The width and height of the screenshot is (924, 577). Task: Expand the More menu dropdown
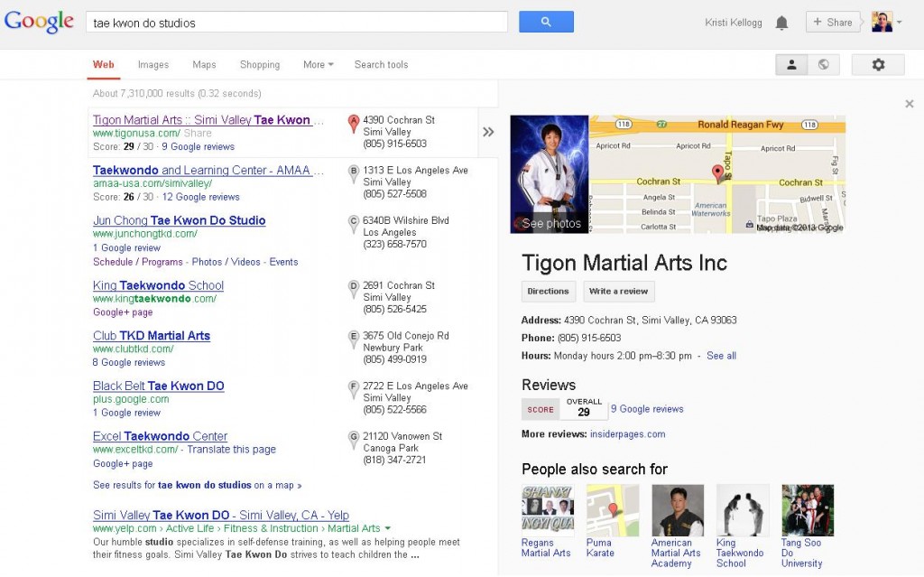coord(318,65)
